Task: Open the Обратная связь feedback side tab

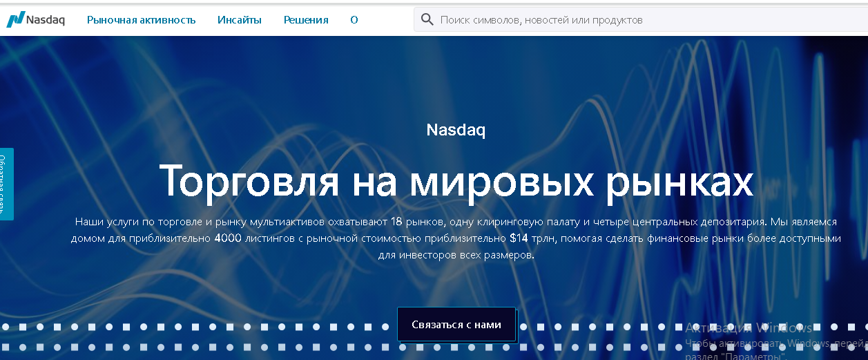Action: (x=6, y=184)
